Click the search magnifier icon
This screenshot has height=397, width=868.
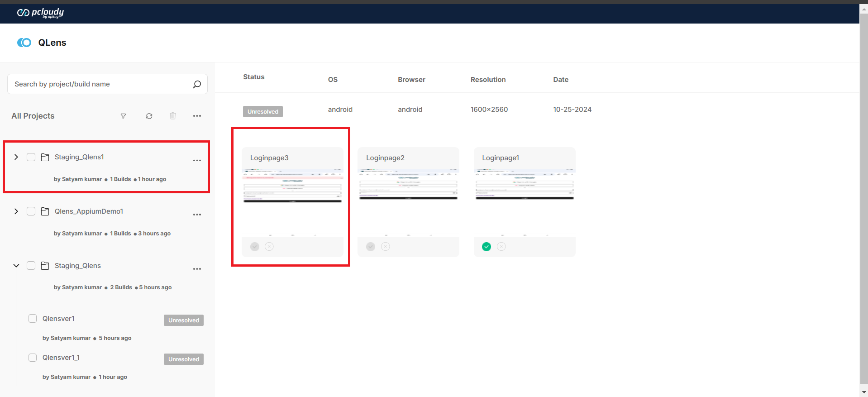point(197,84)
